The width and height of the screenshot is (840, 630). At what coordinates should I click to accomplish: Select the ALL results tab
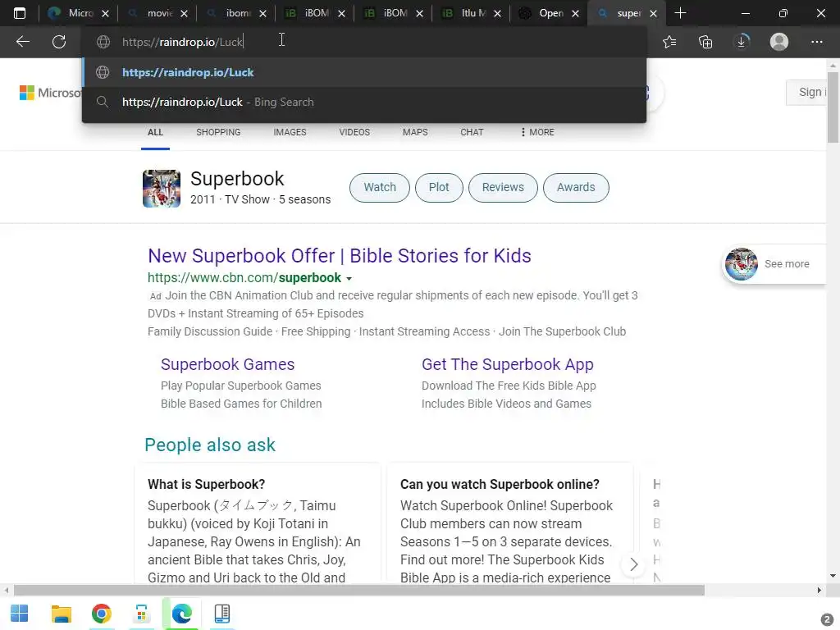[155, 132]
